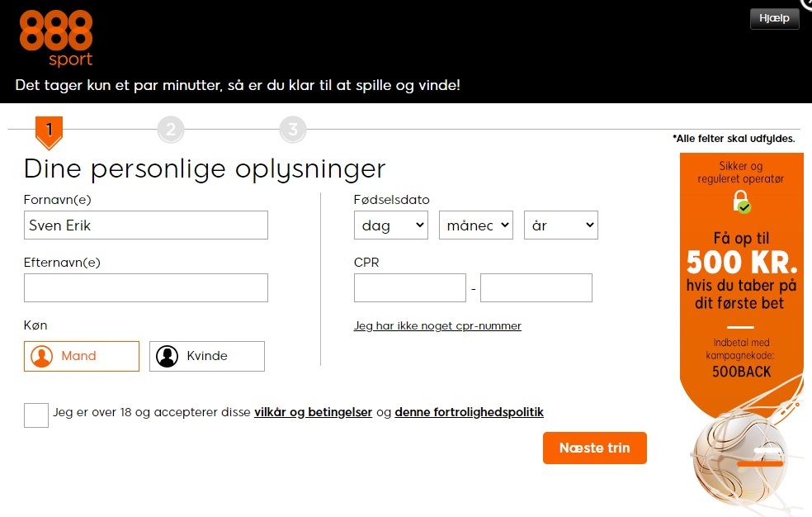The height and width of the screenshot is (517, 812).
Task: Open the år dropdown
Action: (560, 225)
